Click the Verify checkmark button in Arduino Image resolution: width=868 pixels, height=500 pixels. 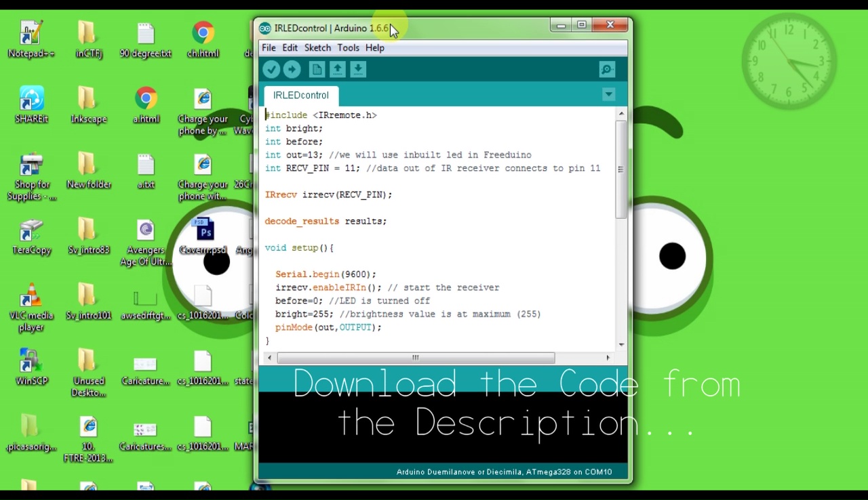271,69
